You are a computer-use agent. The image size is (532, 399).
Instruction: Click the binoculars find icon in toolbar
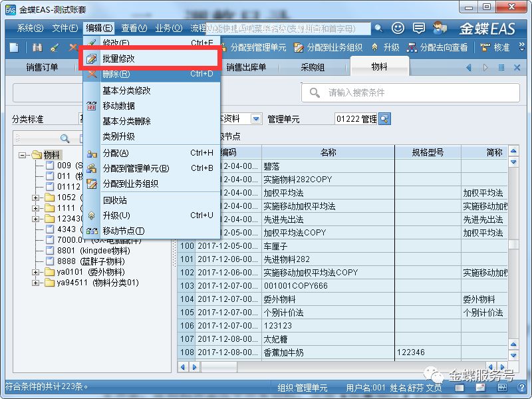click(37, 47)
